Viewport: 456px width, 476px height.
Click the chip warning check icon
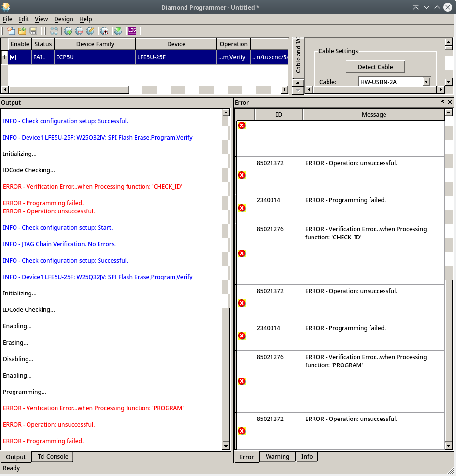pos(104,31)
